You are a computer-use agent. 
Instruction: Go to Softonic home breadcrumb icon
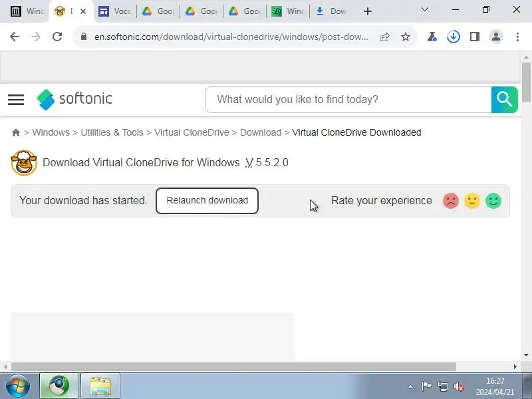click(16, 132)
